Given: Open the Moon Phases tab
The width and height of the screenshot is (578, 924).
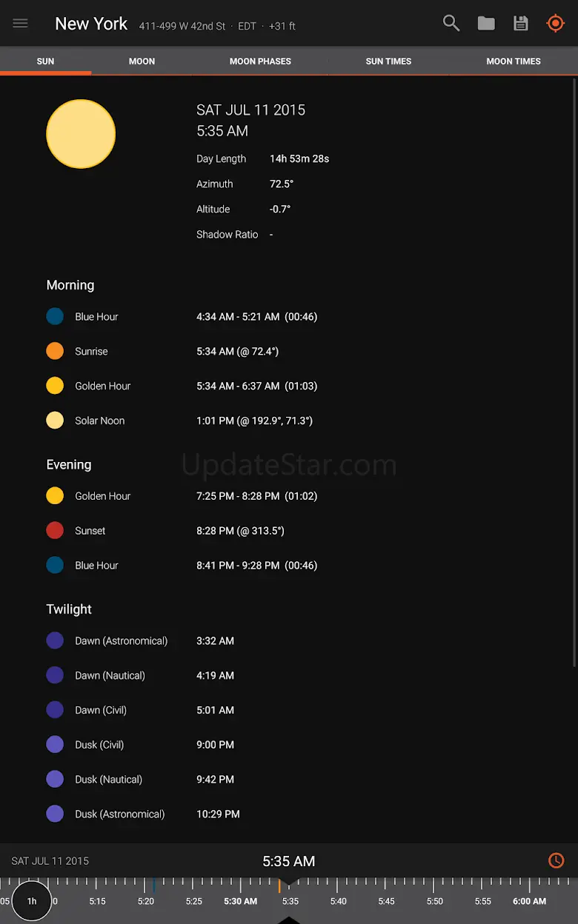Looking at the screenshot, I should pyautogui.click(x=260, y=61).
